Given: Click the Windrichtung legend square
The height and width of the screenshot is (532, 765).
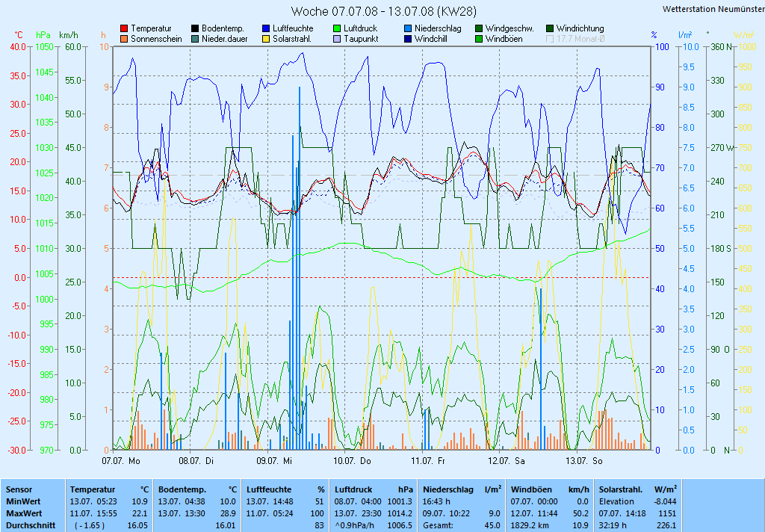Looking at the screenshot, I should (550, 28).
